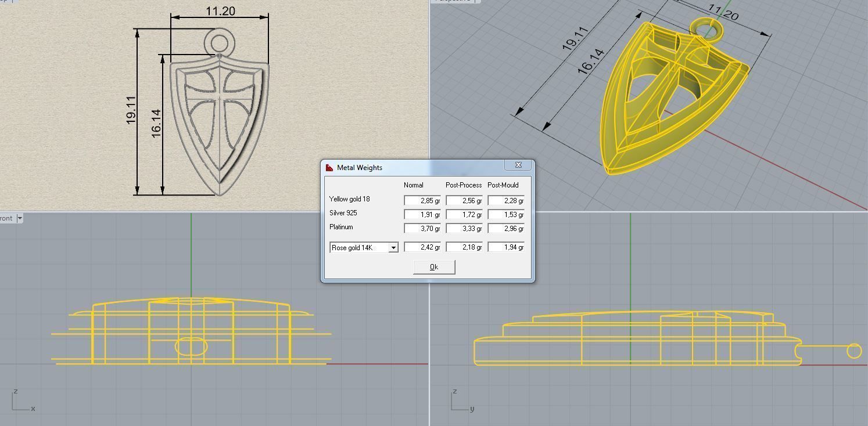
Task: Click the Platinum Normal weight 3,70 gr
Action: (422, 228)
